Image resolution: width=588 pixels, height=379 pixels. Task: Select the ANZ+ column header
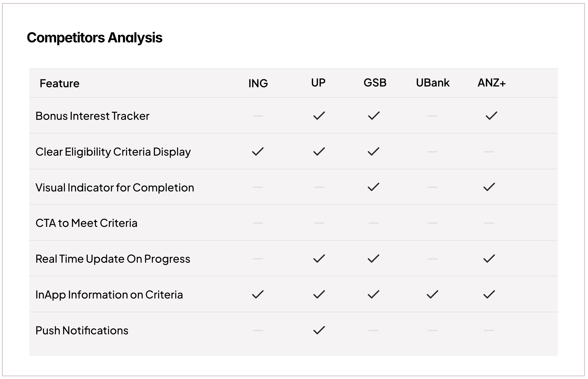tap(491, 83)
